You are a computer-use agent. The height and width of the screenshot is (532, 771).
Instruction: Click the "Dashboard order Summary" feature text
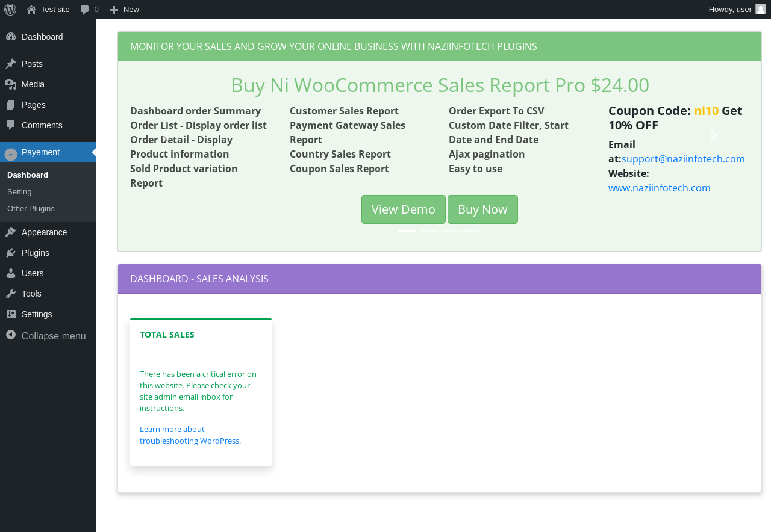pos(195,111)
